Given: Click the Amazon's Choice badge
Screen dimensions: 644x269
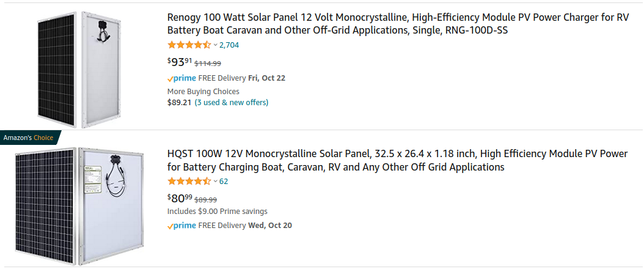Looking at the screenshot, I should pyautogui.click(x=28, y=138).
